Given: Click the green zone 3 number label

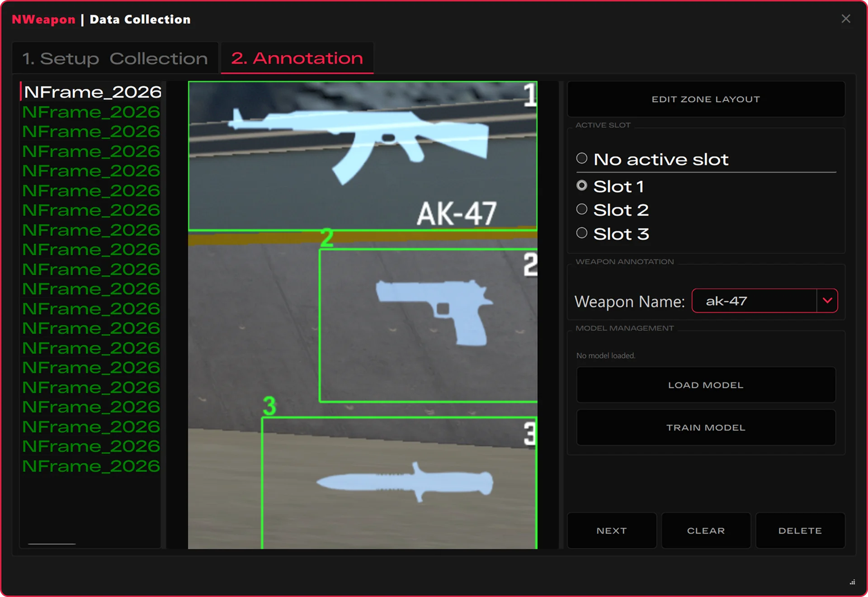Looking at the screenshot, I should click(269, 406).
